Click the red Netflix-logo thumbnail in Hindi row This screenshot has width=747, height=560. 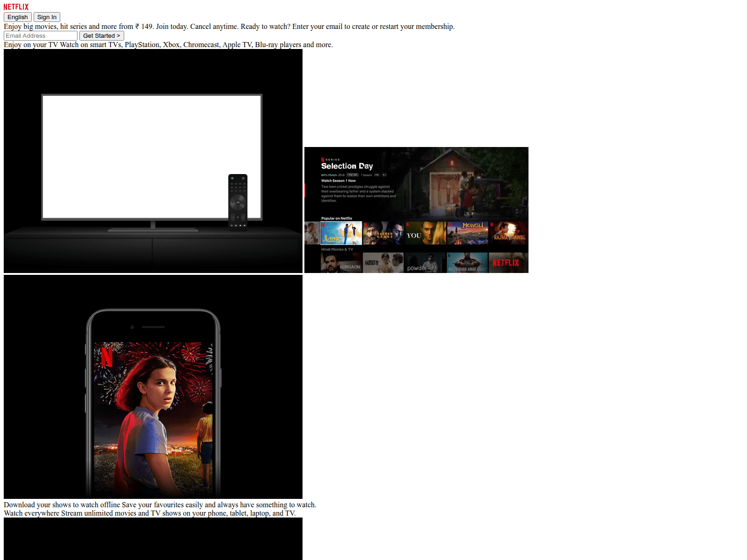tap(508, 263)
